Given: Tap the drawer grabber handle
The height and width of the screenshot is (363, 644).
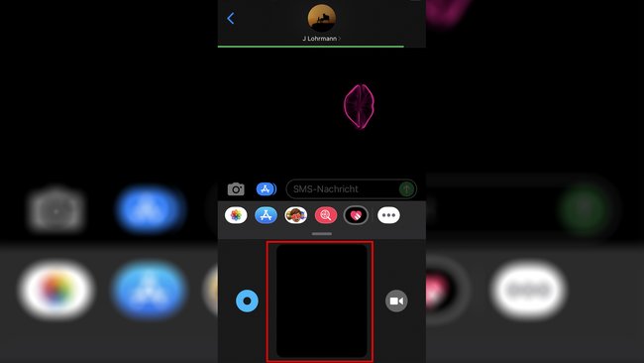Looking at the screenshot, I should click(x=322, y=234).
